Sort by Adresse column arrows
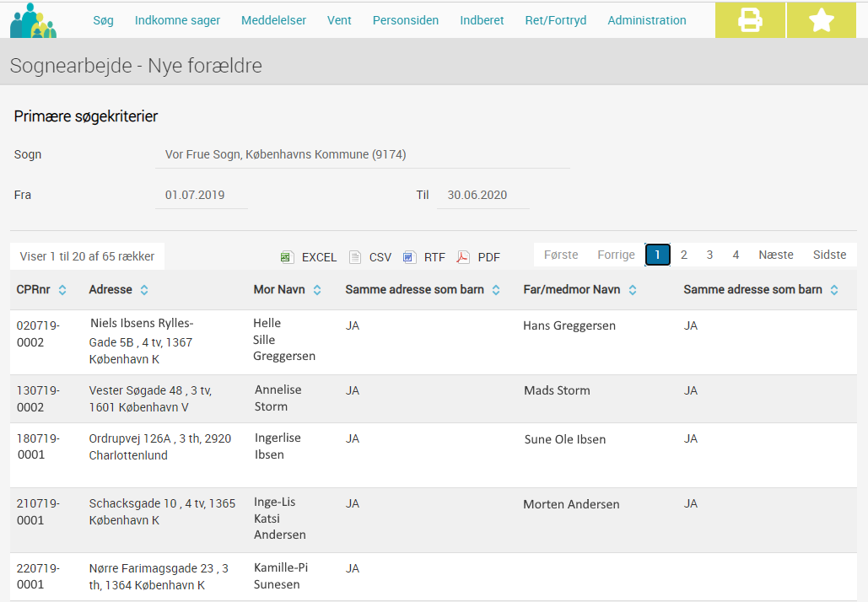868x602 pixels. coord(144,290)
